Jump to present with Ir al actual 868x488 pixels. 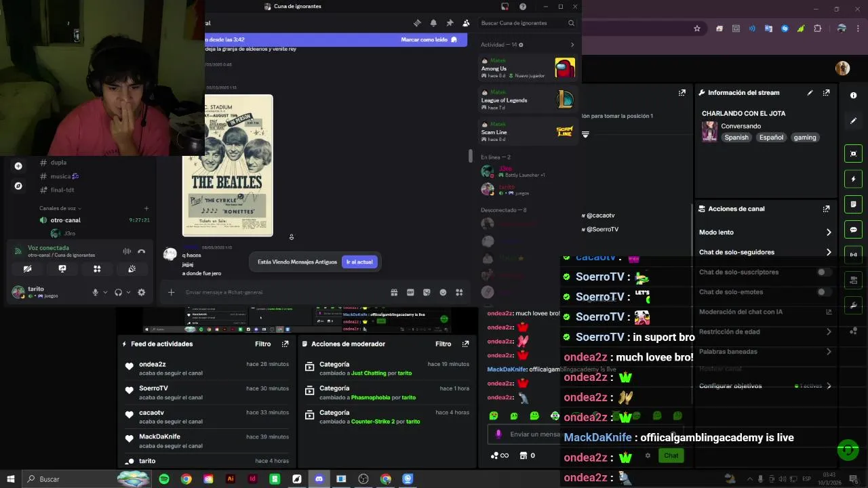pyautogui.click(x=359, y=262)
